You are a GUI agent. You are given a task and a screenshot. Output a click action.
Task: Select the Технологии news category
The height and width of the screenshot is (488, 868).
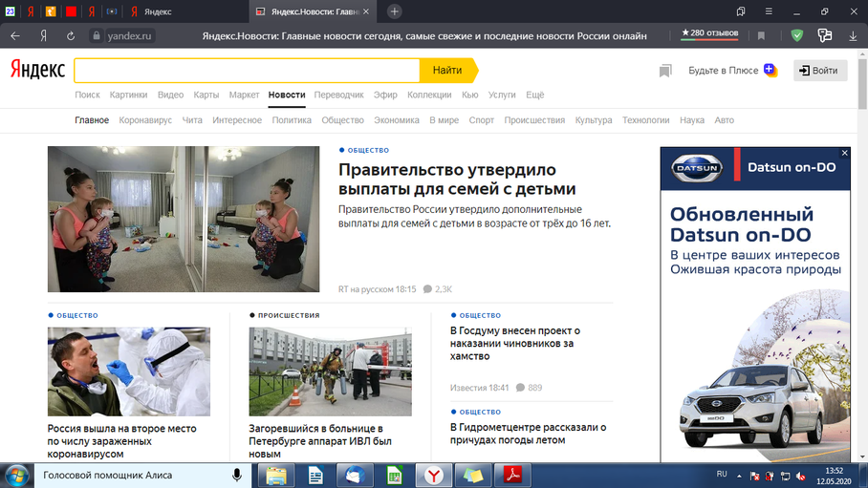point(645,120)
